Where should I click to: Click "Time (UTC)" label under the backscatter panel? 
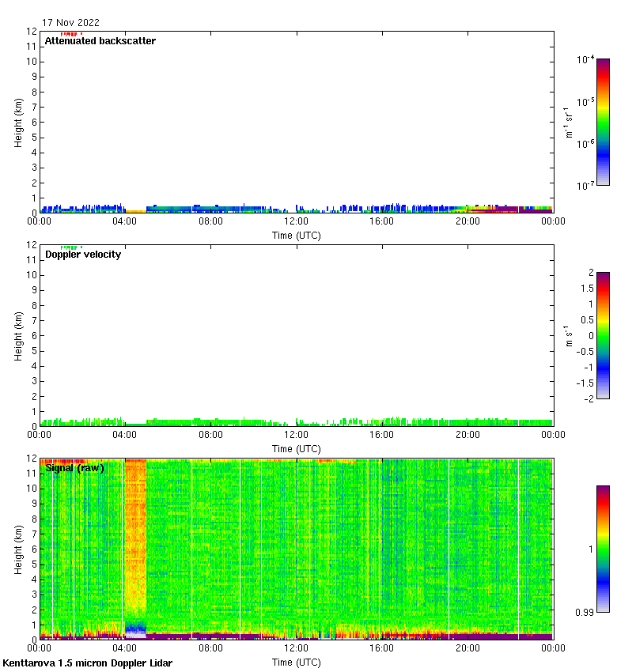297,235
